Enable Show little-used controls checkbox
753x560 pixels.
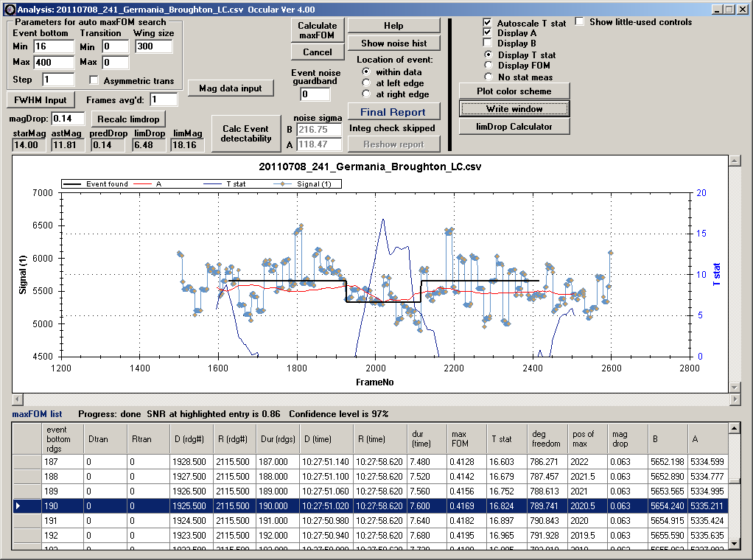click(x=580, y=21)
